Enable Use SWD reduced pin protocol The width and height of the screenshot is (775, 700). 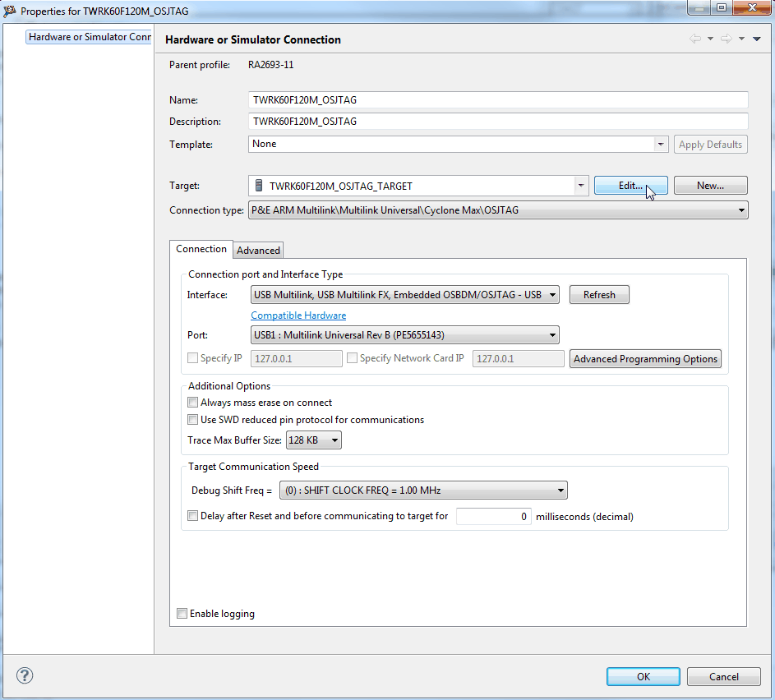coord(193,419)
